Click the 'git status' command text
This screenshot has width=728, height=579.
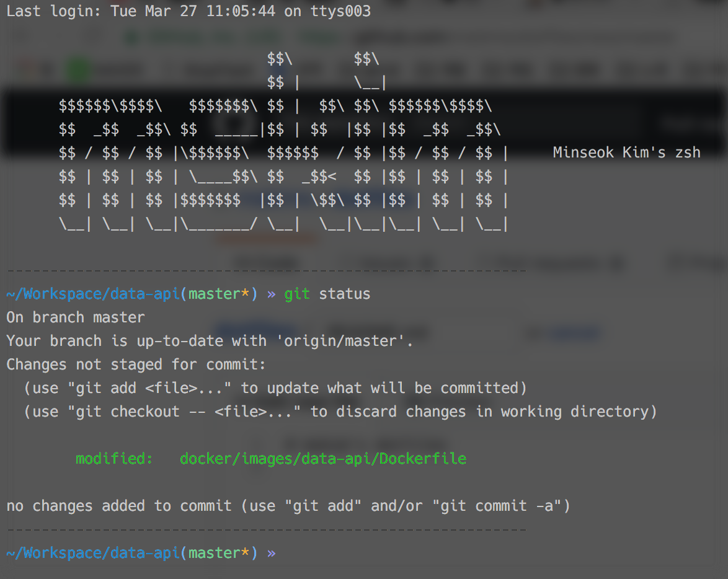(x=327, y=294)
